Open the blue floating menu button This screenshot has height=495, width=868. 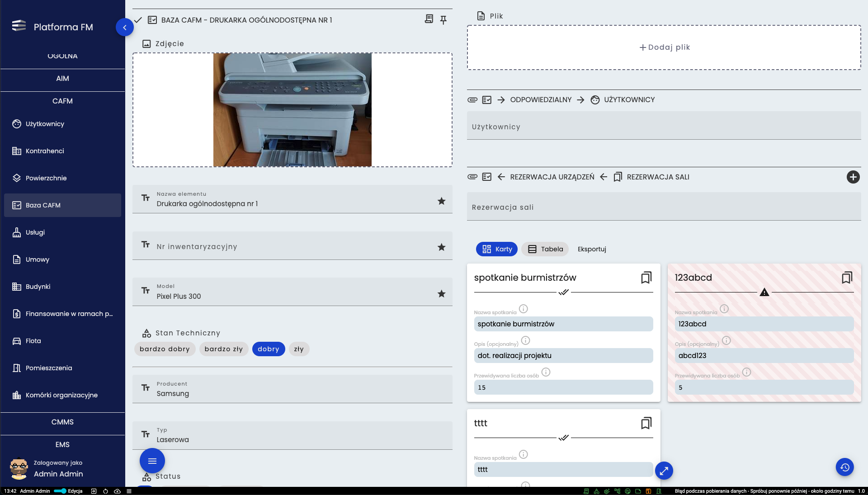tap(152, 461)
